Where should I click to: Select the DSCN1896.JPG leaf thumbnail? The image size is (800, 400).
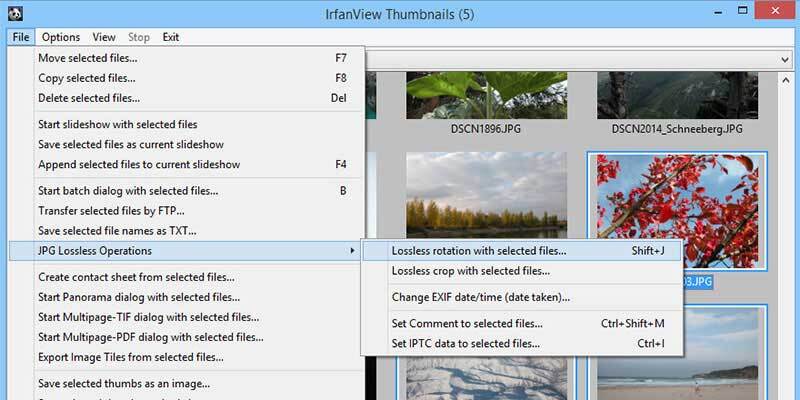[x=486, y=95]
